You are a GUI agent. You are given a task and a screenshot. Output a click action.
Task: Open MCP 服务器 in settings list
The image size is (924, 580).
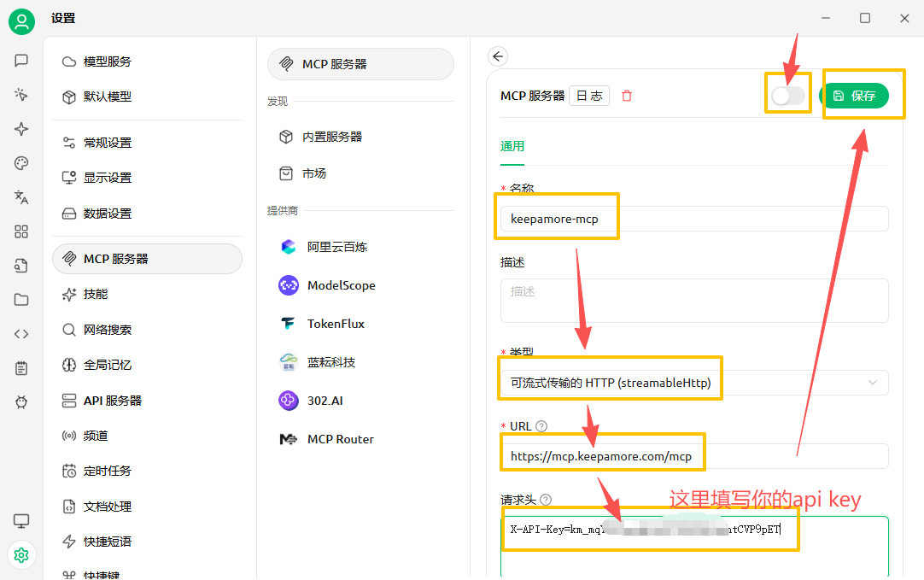click(148, 259)
